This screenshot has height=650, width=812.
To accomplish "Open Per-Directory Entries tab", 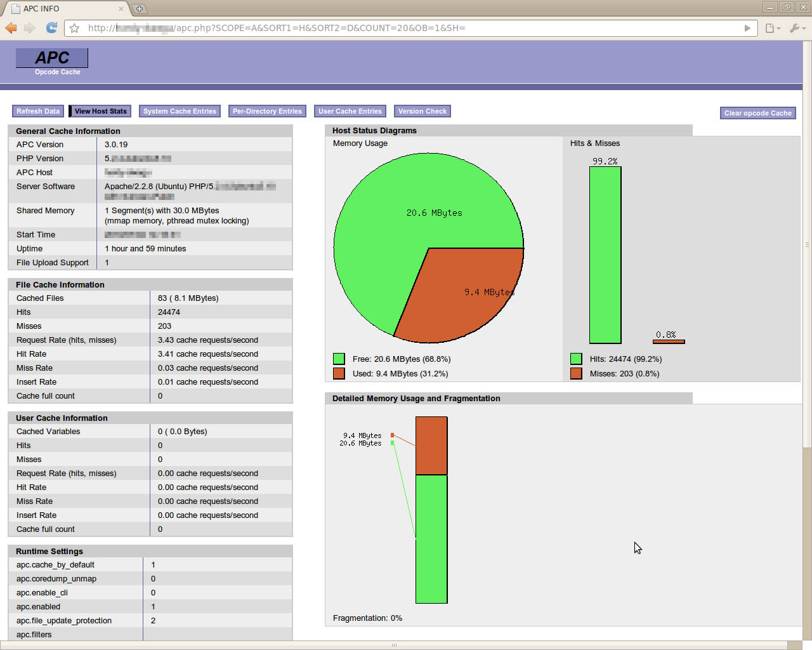I will pos(267,111).
